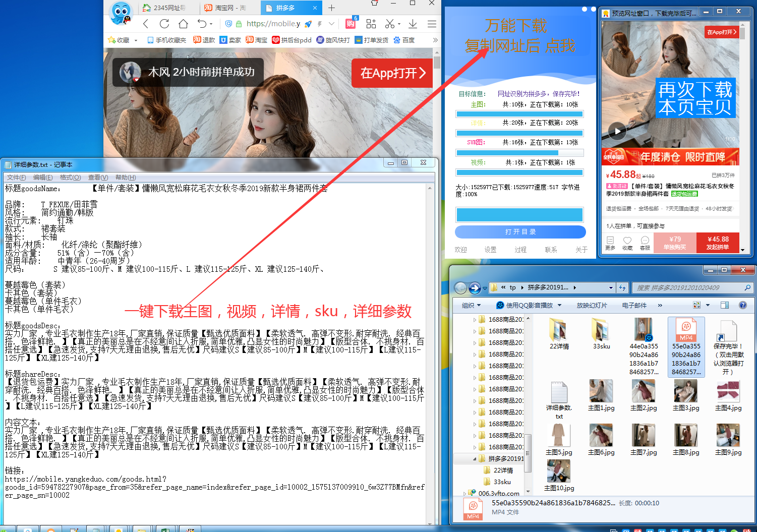This screenshot has width=757, height=532.
Task: Open Notepad 文件(F) menu
Action: 17,178
